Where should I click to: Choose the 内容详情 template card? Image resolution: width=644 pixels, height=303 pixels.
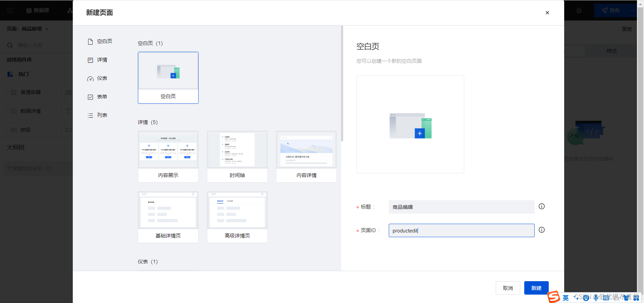(306, 157)
